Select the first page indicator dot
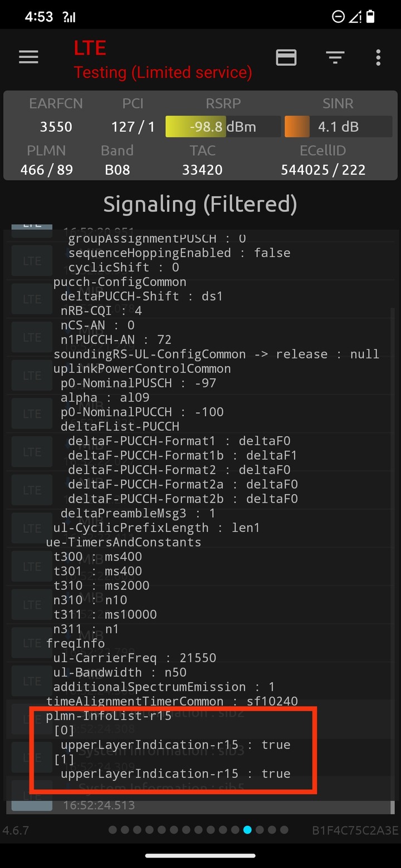 113,830
